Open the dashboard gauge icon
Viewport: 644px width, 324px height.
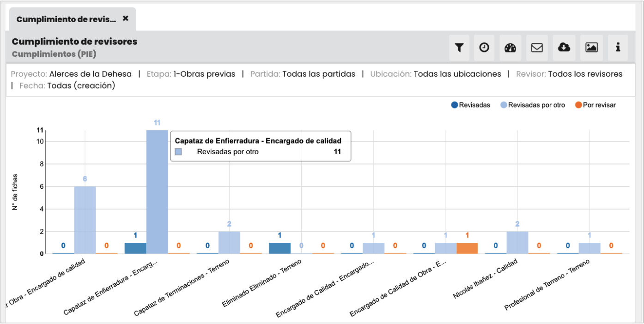(510, 48)
